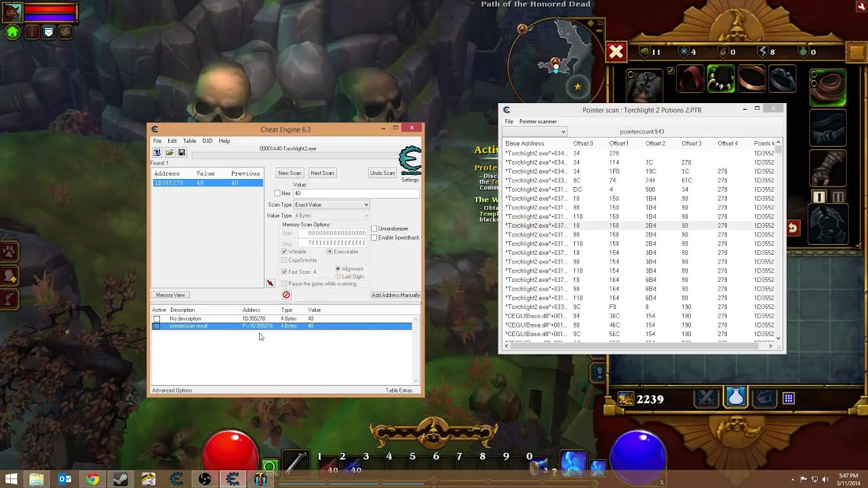Toggle the Writable checkbox
Screen dimensions: 868x488
(x=284, y=251)
